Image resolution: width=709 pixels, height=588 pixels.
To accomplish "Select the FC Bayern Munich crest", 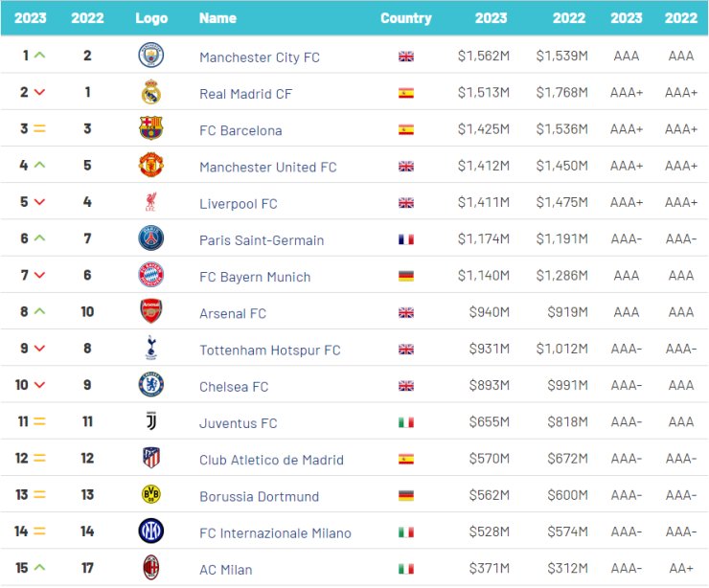I will point(151,275).
